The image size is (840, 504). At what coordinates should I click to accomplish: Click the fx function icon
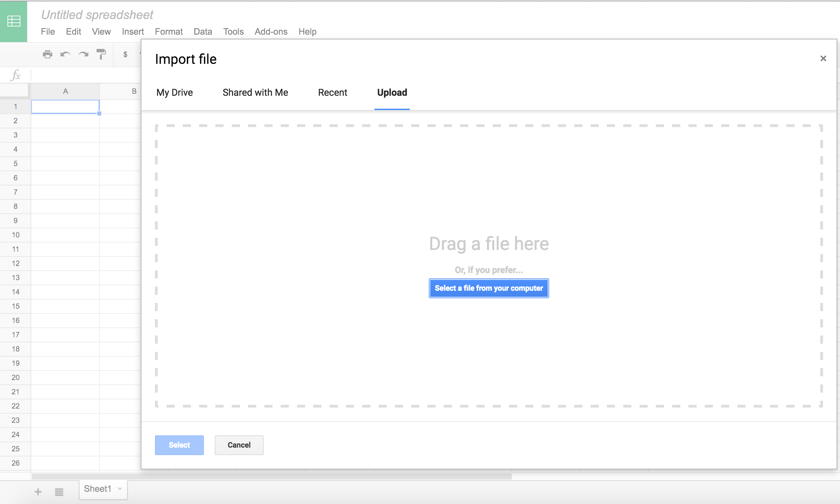pos(16,75)
